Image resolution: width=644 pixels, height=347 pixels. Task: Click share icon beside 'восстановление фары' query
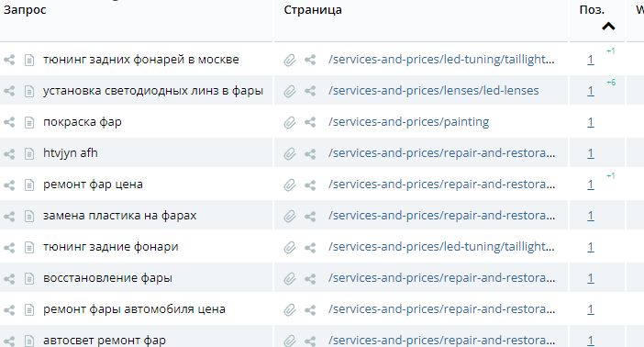[x=9, y=278]
